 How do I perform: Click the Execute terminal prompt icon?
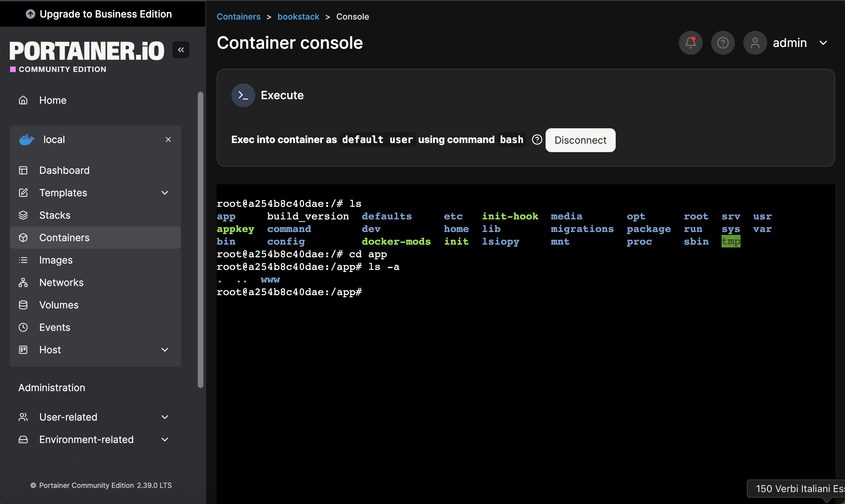[x=243, y=95]
